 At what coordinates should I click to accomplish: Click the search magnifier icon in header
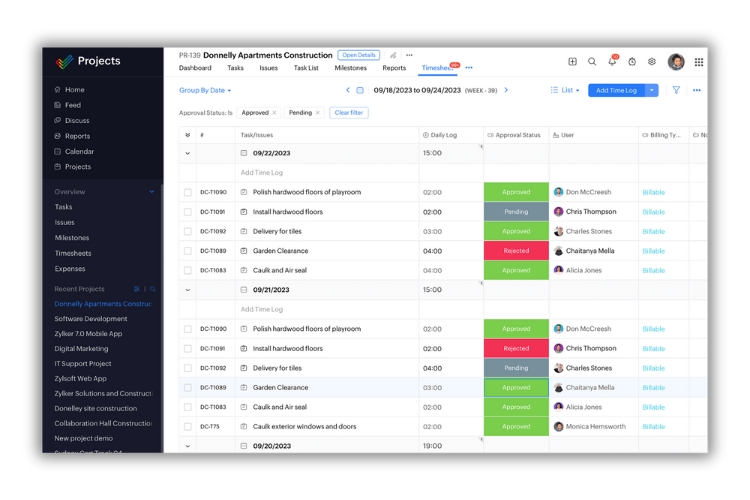coord(592,62)
